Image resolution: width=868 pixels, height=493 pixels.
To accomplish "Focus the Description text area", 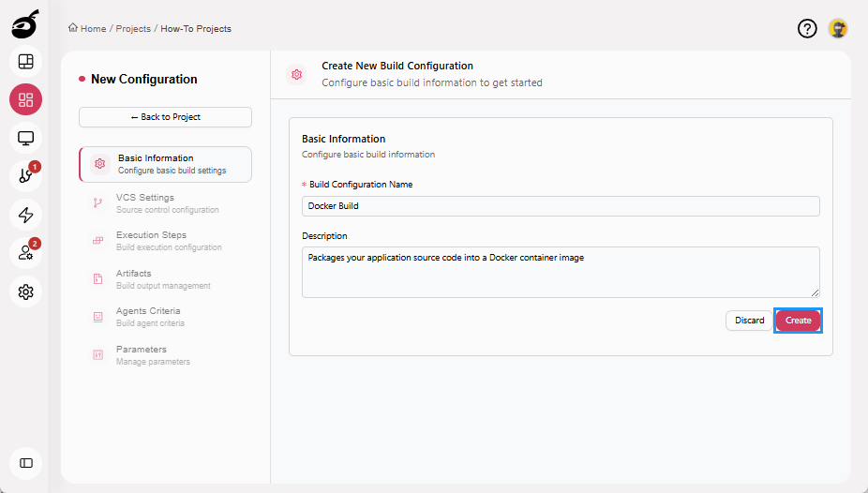I will 561,272.
